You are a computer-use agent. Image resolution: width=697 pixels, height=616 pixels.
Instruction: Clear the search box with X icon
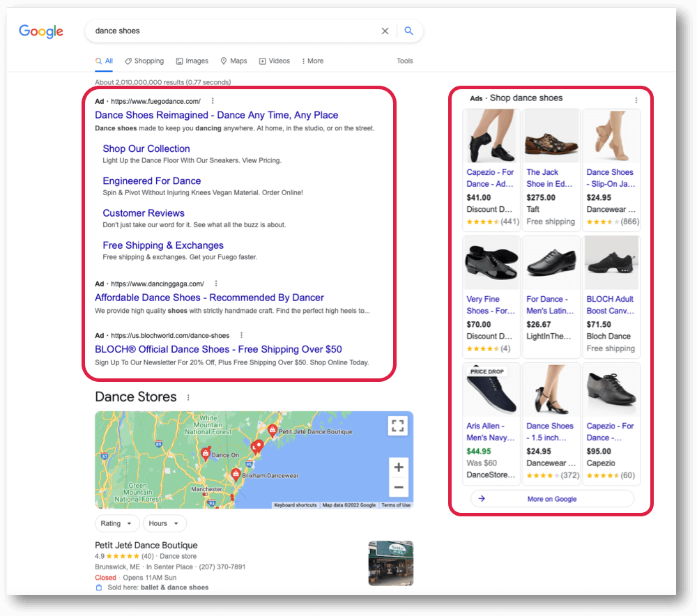pyautogui.click(x=385, y=31)
